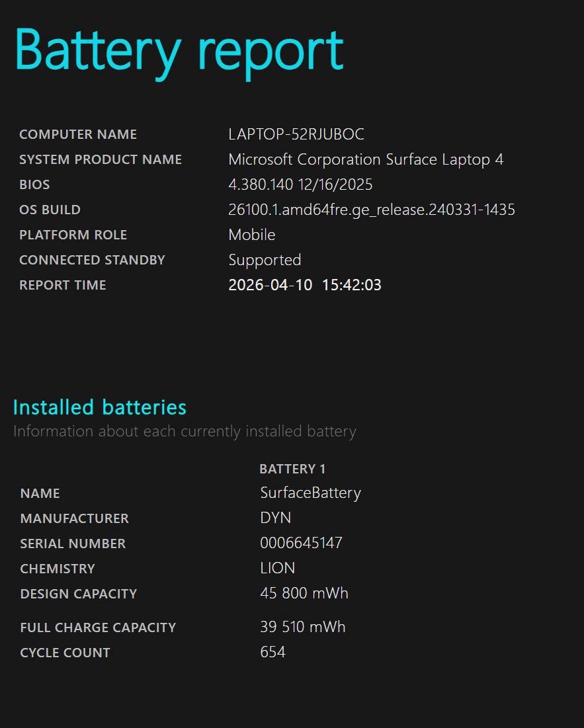The width and height of the screenshot is (584, 728).
Task: Click the Surface Laptop 4 product value
Action: [x=366, y=159]
